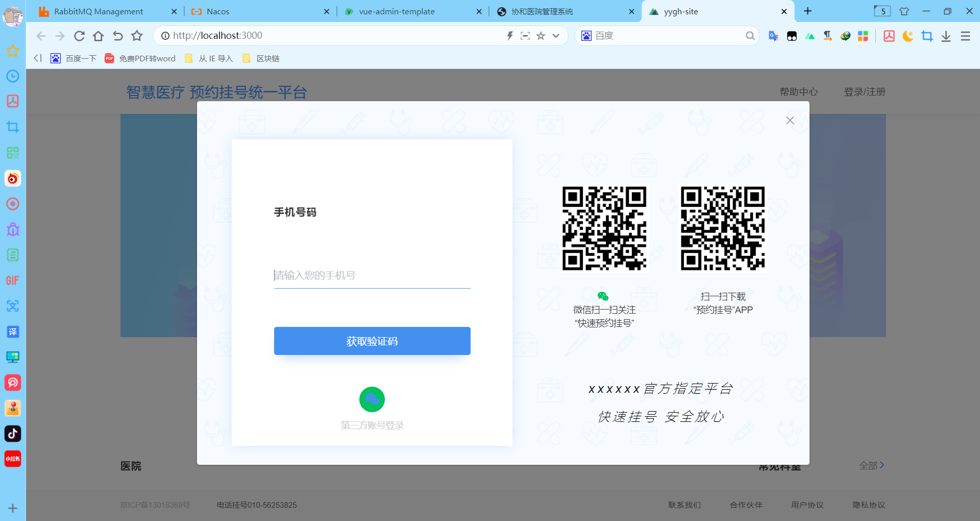
Task: Open the browser favorites star in the sidebar
Action: 13,51
